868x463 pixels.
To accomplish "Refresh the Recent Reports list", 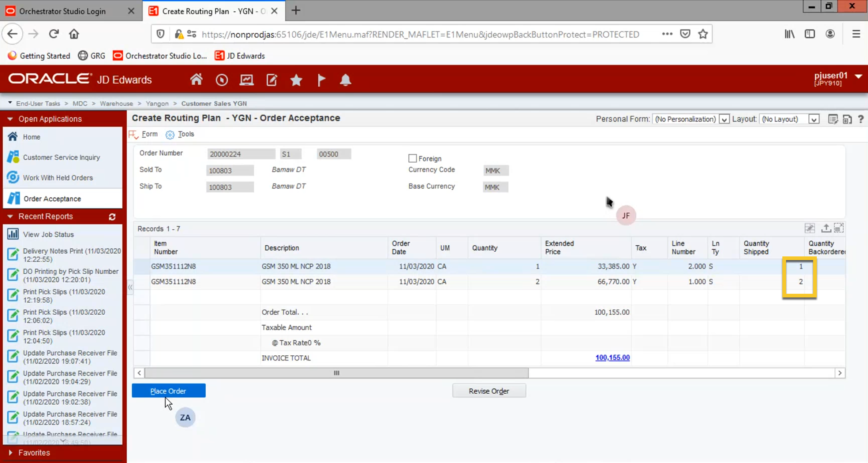I will pyautogui.click(x=112, y=217).
